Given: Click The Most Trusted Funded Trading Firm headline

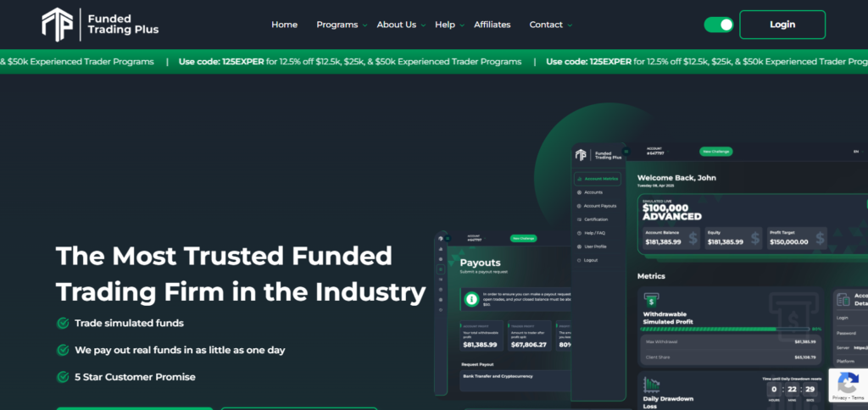Looking at the screenshot, I should click(241, 274).
